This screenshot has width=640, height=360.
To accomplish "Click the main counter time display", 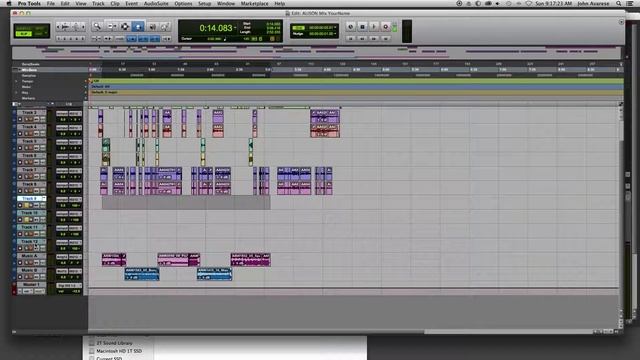I will coord(216,28).
